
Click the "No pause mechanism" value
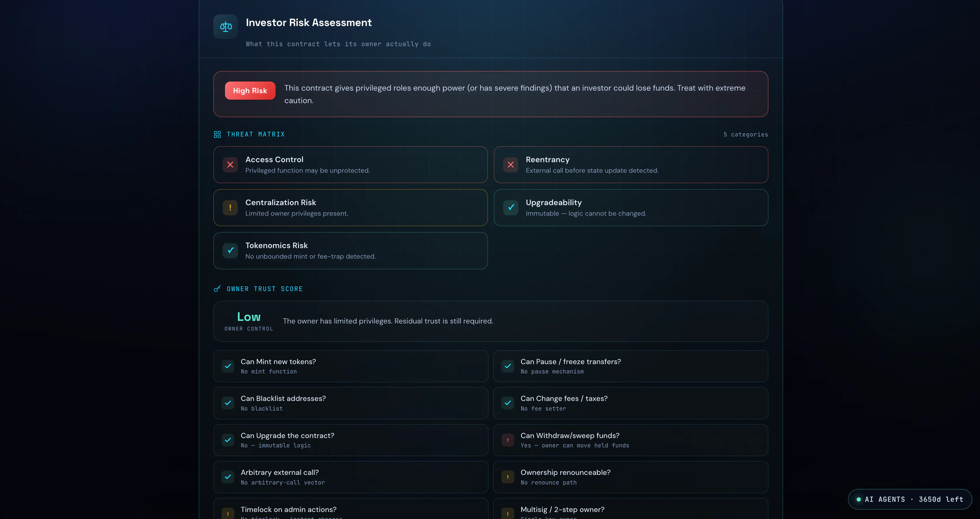(x=552, y=372)
